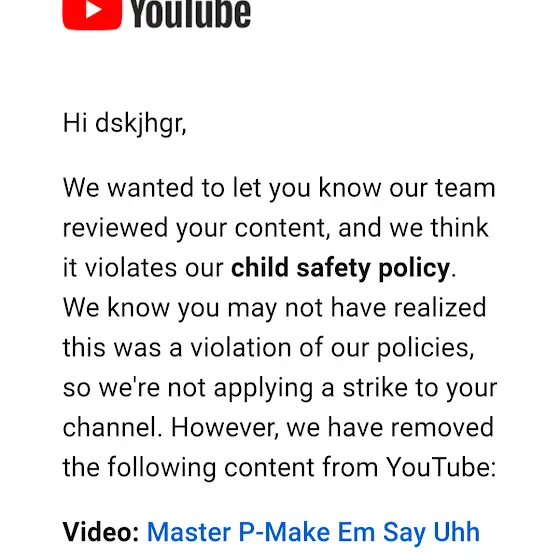This screenshot has height=560, width=560.
Task: Click the word 'Master' in the video link
Action: (x=189, y=532)
